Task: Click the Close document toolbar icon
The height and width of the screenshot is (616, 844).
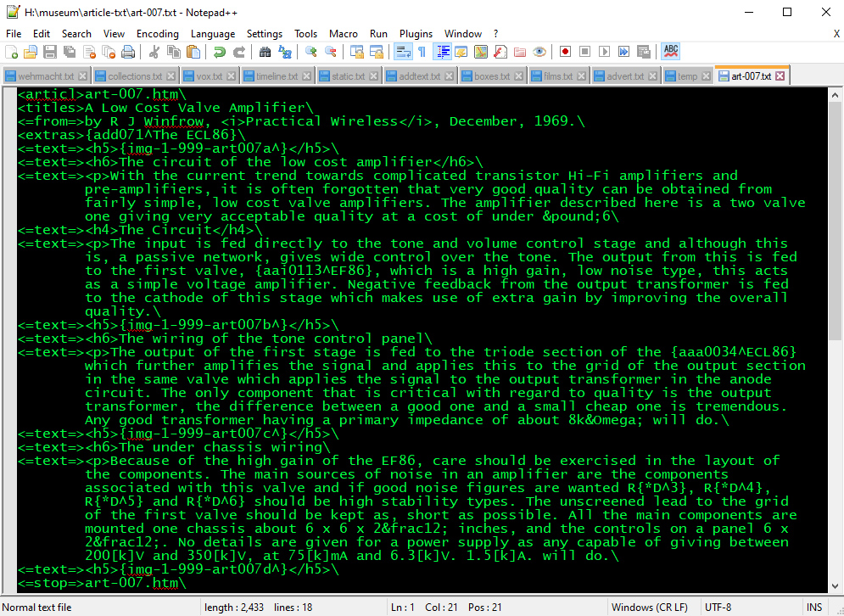Action: click(x=89, y=52)
